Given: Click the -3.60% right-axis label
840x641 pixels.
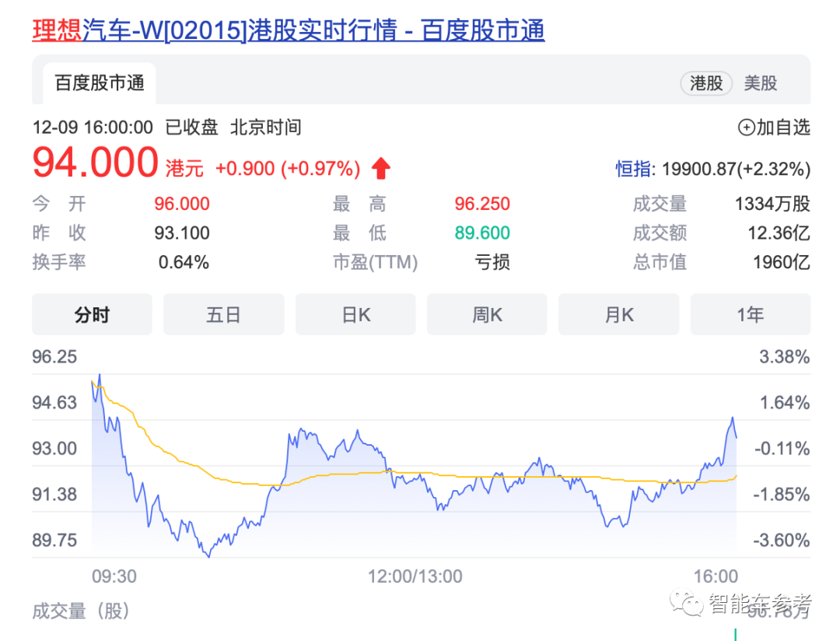Looking at the screenshot, I should pyautogui.click(x=782, y=540).
